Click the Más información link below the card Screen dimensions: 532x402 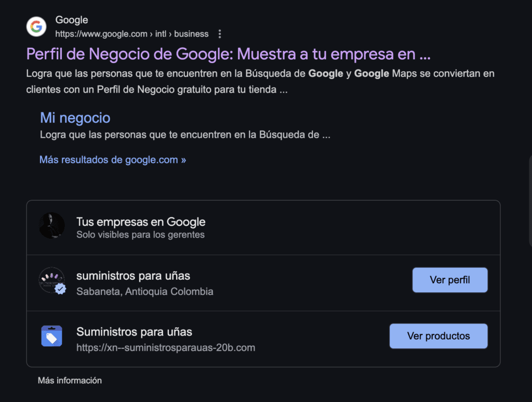[70, 381]
